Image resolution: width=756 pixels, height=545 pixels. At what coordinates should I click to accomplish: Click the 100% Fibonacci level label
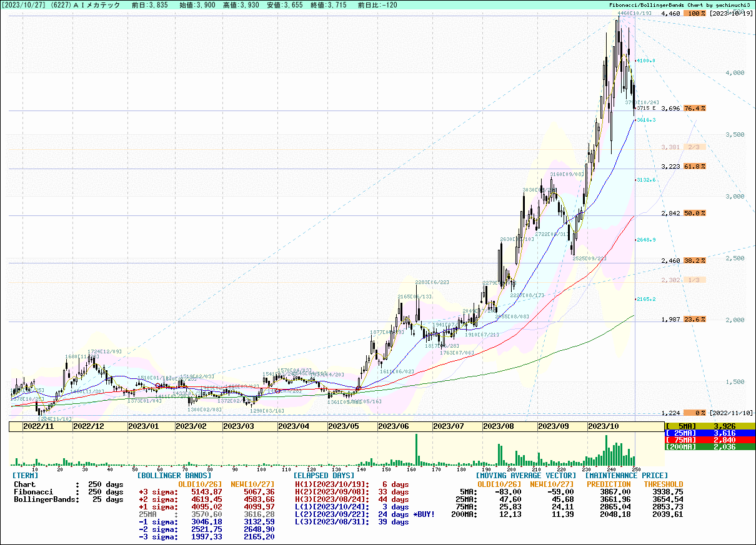tap(696, 13)
